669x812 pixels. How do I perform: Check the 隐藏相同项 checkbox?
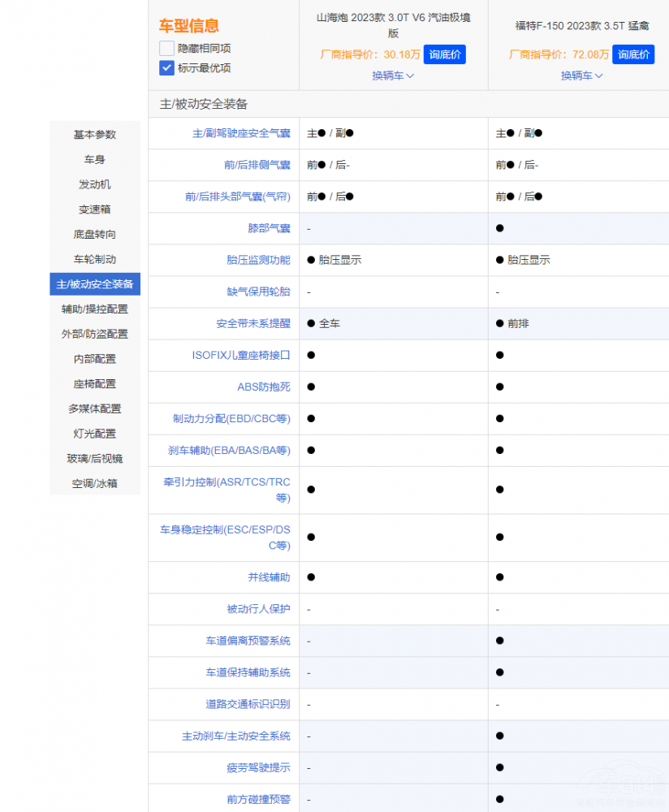point(167,49)
